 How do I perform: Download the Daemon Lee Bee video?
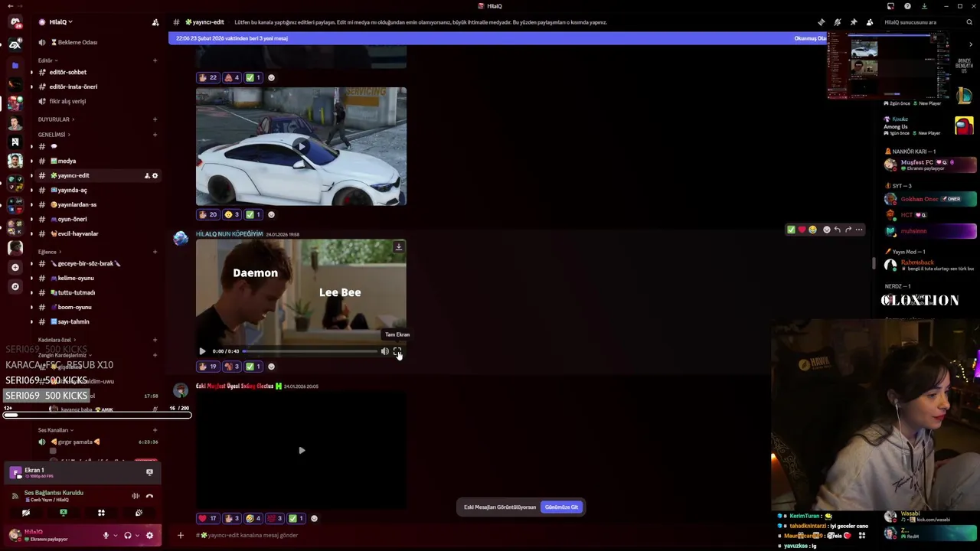pos(398,246)
